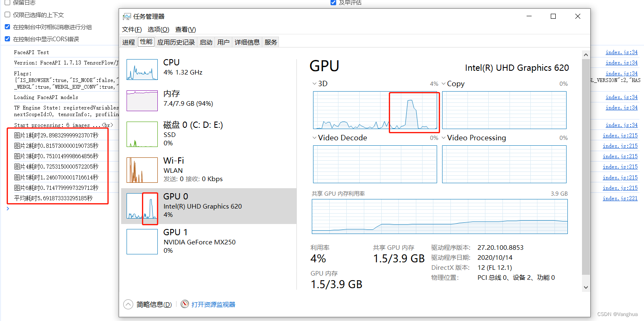Expand the console prompt chevron in DevTools
The image size is (644, 321).
click(7, 208)
